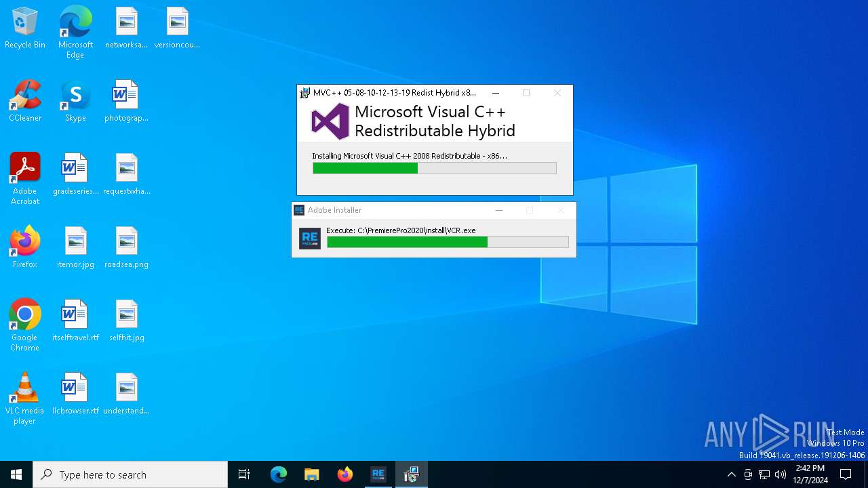Click the Execute: C:\PremierePro2020 path text
Screen dimensions: 868x488
click(x=401, y=230)
